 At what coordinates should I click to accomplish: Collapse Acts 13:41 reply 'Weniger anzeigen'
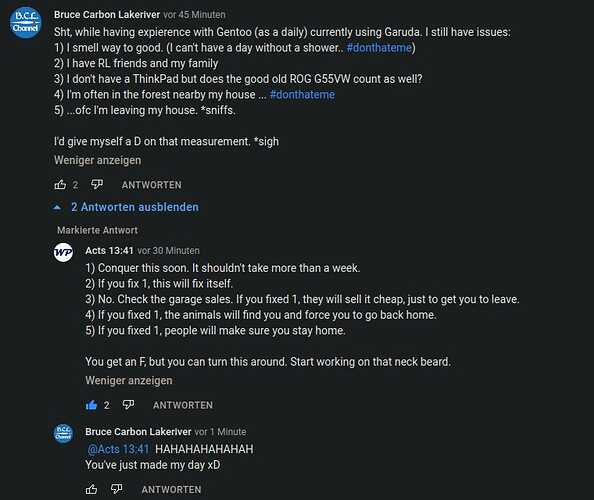point(129,380)
